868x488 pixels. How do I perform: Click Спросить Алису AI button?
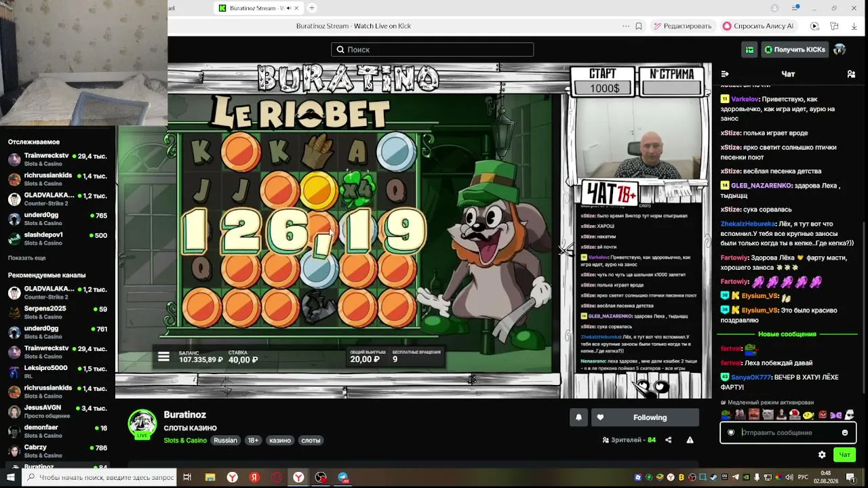point(758,26)
